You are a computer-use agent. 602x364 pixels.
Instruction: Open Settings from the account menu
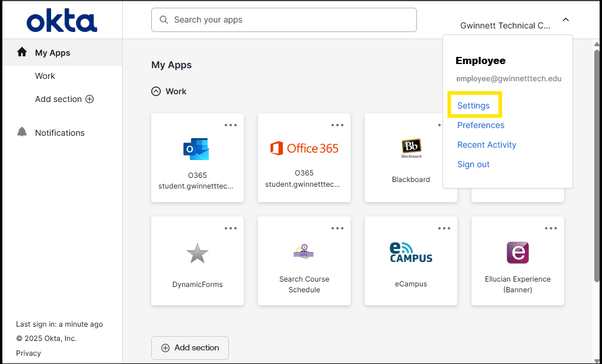(473, 104)
